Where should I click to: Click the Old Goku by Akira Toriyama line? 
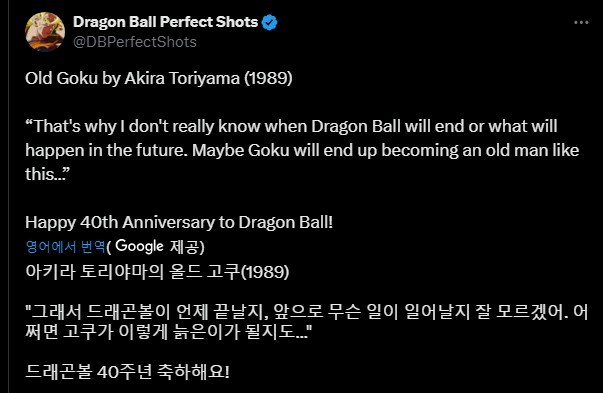tap(159, 78)
